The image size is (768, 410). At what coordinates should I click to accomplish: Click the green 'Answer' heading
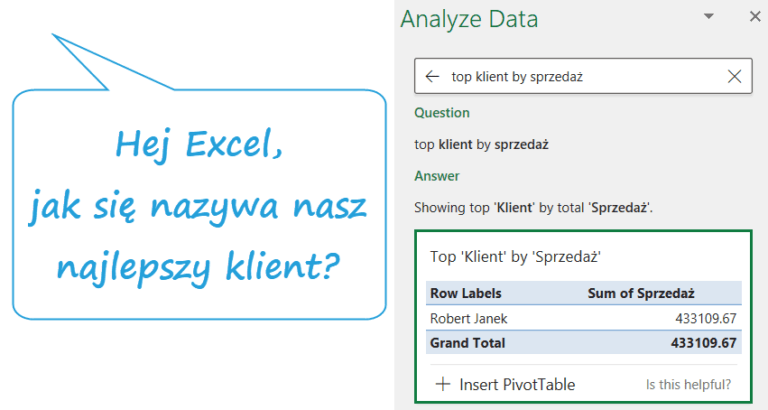click(x=437, y=176)
